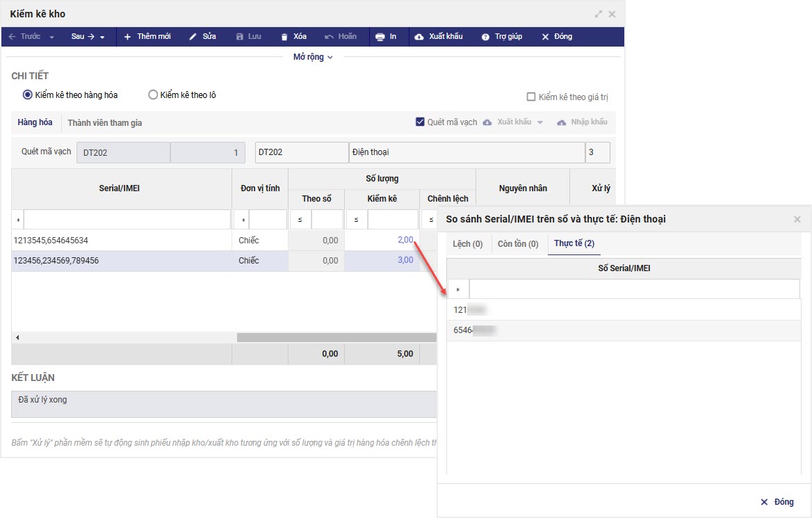
Task: Click Đóng button in comparison popup
Action: (777, 502)
